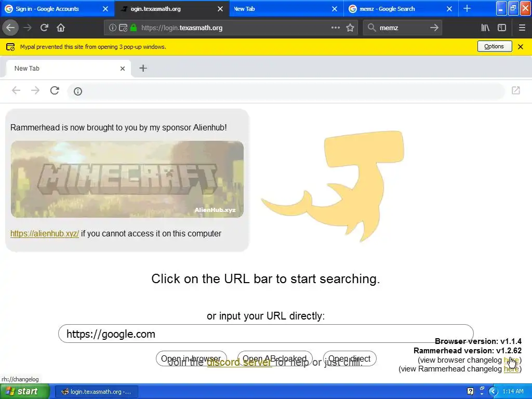This screenshot has width=532, height=399.
Task: Submit the memz search with arrow
Action: coord(434,28)
